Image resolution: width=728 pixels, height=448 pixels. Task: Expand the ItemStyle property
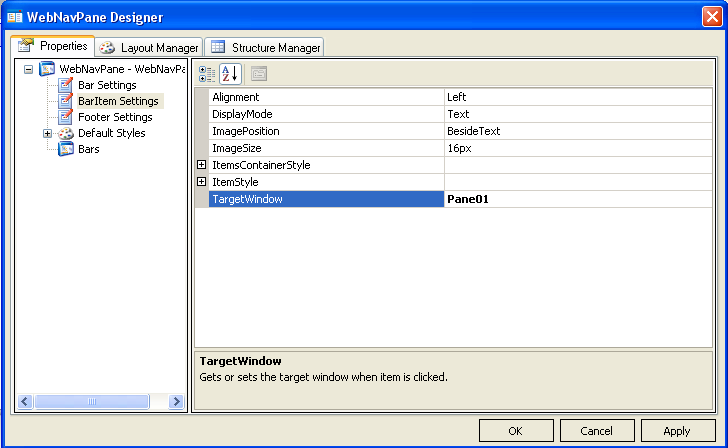[201, 182]
